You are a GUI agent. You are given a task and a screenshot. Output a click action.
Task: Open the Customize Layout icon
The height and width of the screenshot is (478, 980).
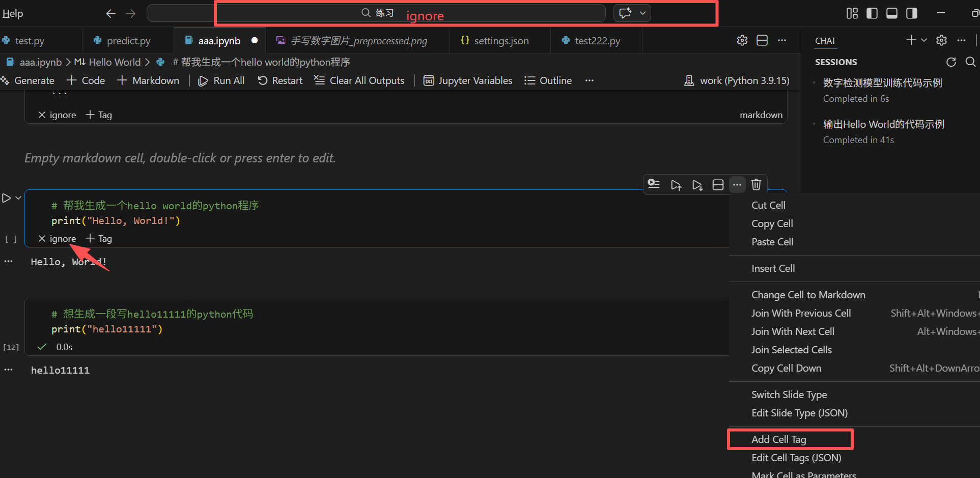tap(852, 13)
